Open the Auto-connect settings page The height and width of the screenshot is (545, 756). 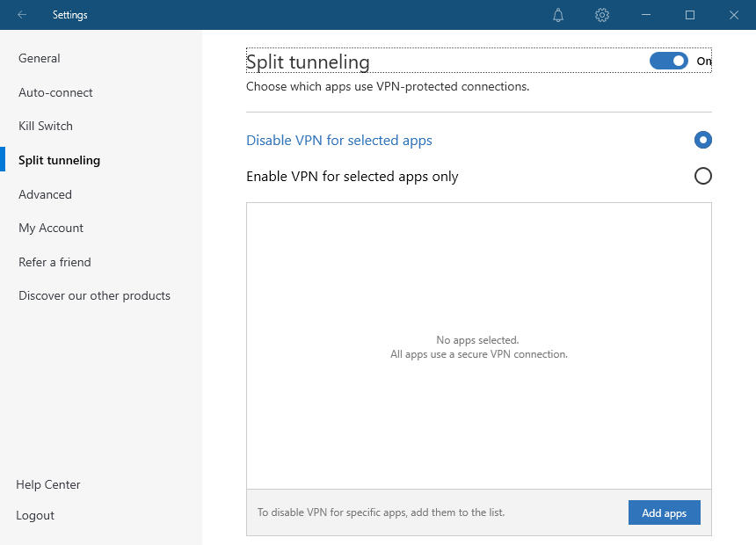click(x=53, y=92)
